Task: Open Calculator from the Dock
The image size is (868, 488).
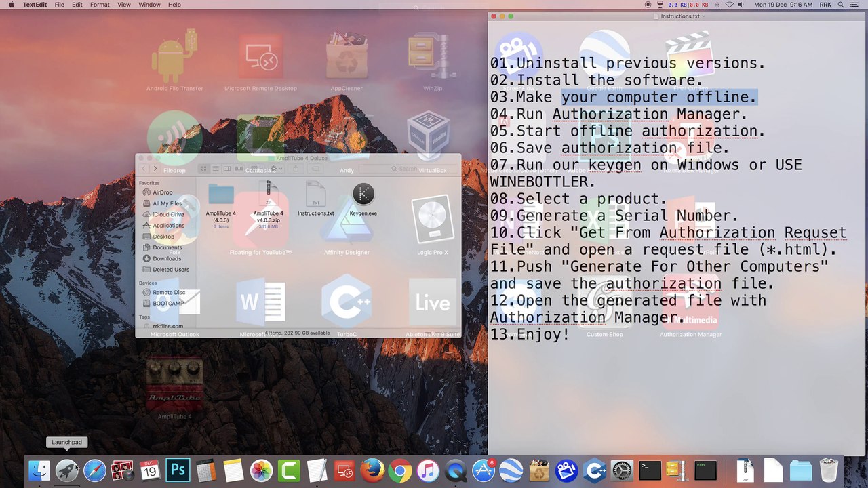Action: coord(205,470)
